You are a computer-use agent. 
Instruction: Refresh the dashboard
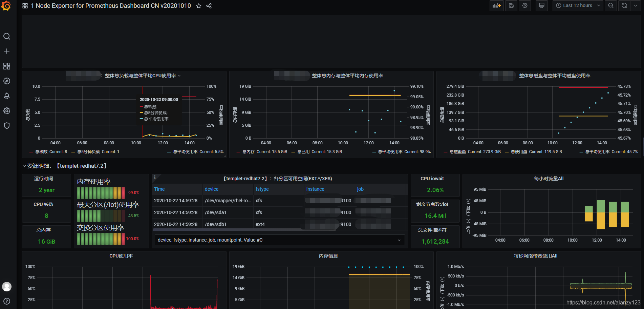point(624,5)
